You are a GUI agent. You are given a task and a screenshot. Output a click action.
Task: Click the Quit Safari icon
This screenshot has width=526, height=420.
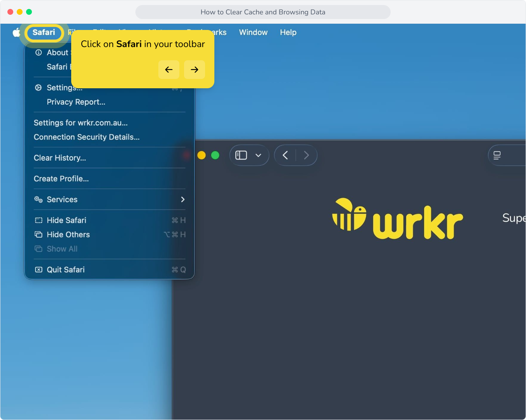[39, 269]
